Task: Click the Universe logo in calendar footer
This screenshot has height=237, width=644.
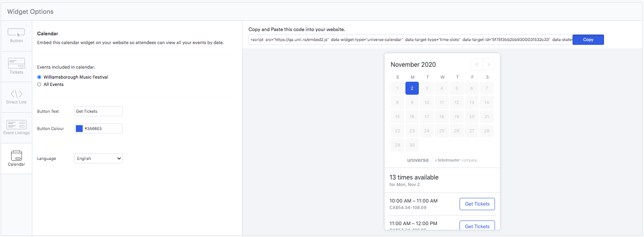Action: click(418, 160)
